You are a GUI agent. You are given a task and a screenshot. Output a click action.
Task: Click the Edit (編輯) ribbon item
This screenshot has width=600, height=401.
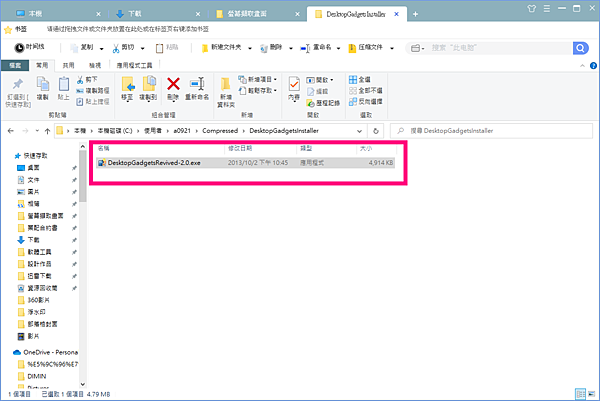coord(318,91)
